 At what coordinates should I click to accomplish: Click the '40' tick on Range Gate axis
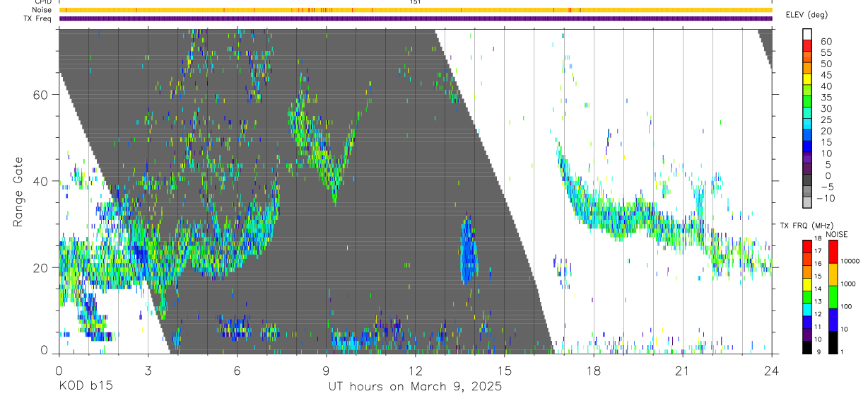[x=40, y=181]
